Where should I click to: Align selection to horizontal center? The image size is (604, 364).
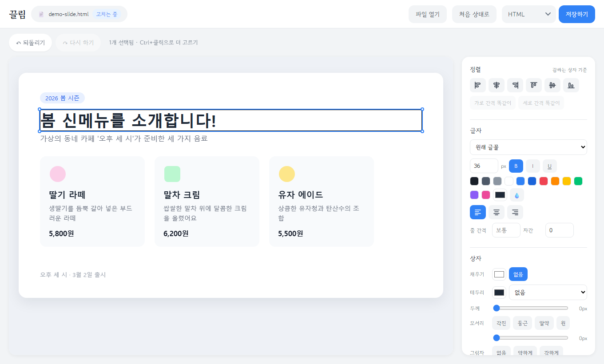coord(497,85)
